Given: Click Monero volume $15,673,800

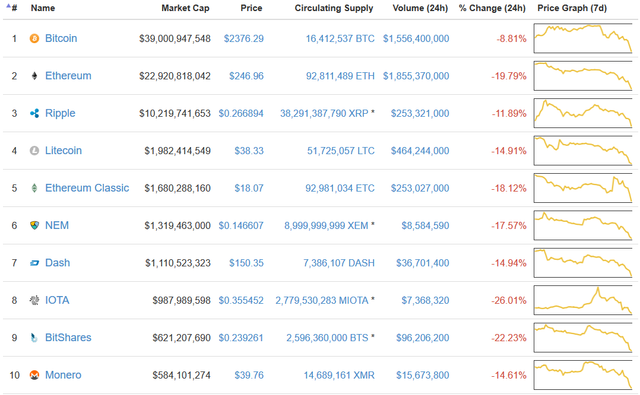Looking at the screenshot, I should 422,375.
